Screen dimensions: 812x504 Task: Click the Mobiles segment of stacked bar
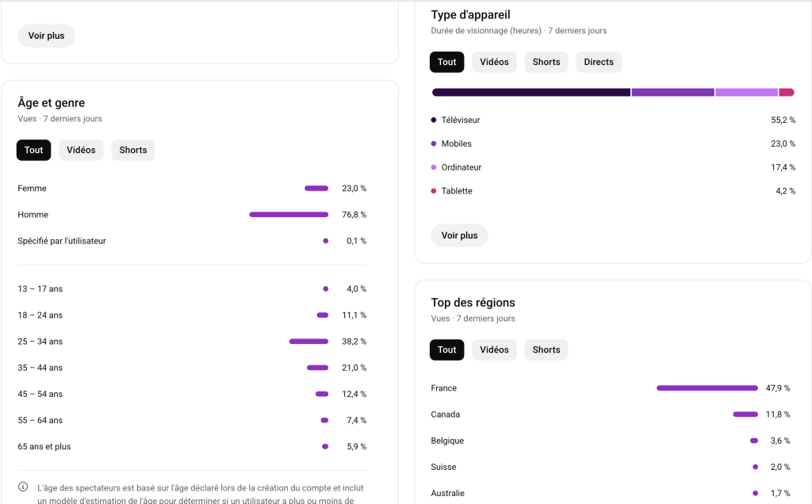click(x=672, y=93)
